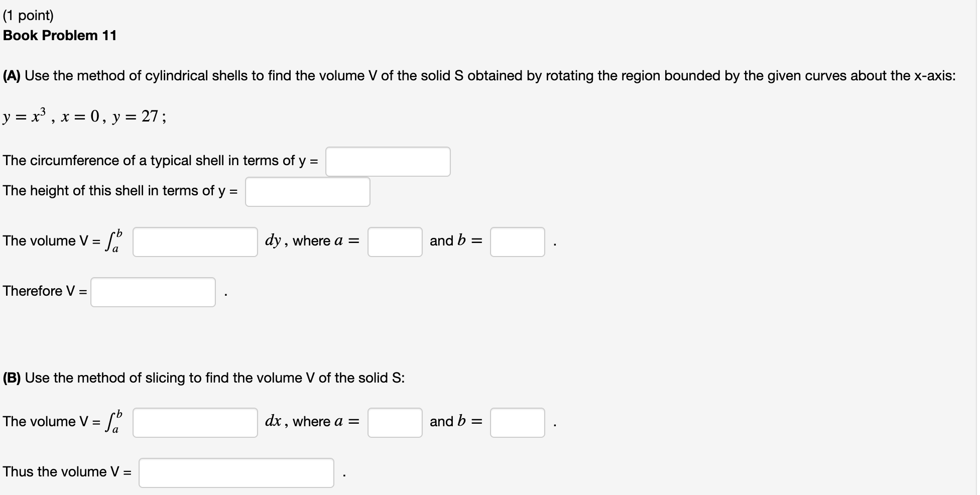Click the lower limit a field in part A
Viewport: 980px width, 495px height.
(x=395, y=241)
